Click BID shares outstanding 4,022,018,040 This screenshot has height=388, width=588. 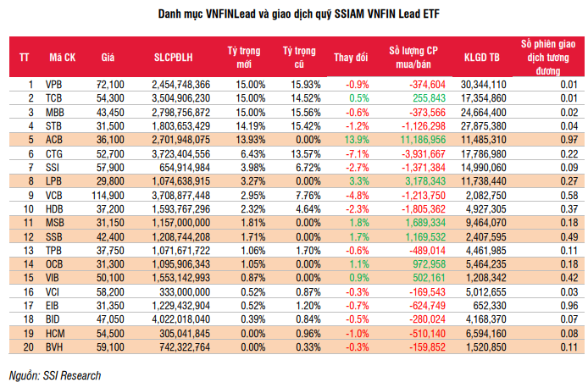coord(181,319)
